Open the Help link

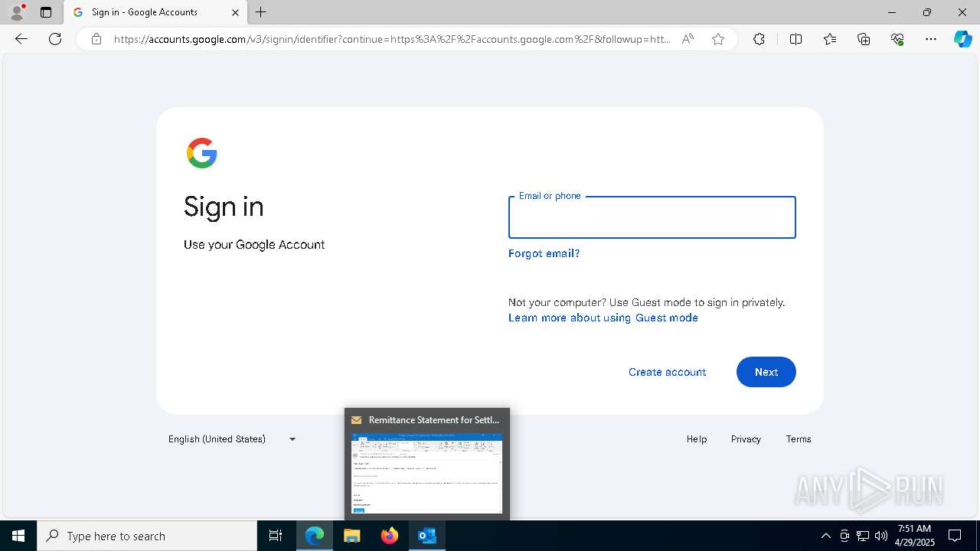(x=697, y=439)
